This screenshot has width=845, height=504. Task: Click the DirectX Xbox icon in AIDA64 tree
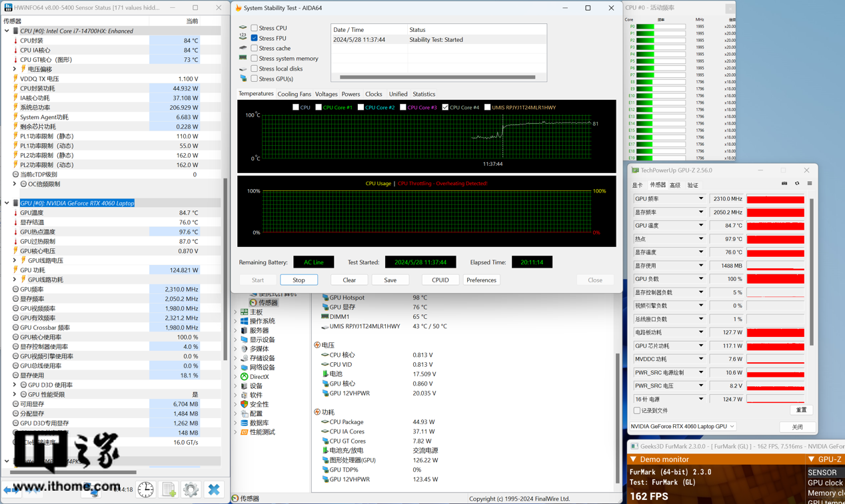245,377
